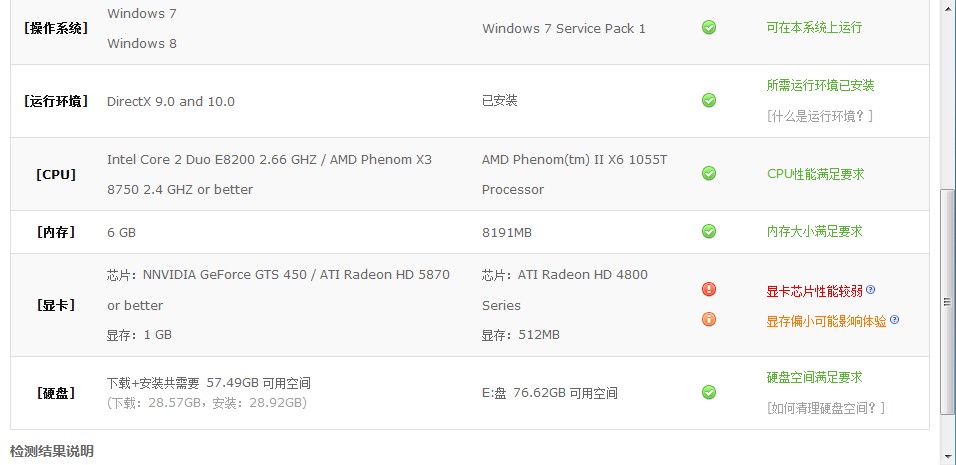Click the green check icon in operating system row
This screenshot has width=956, height=465.
pos(708,27)
